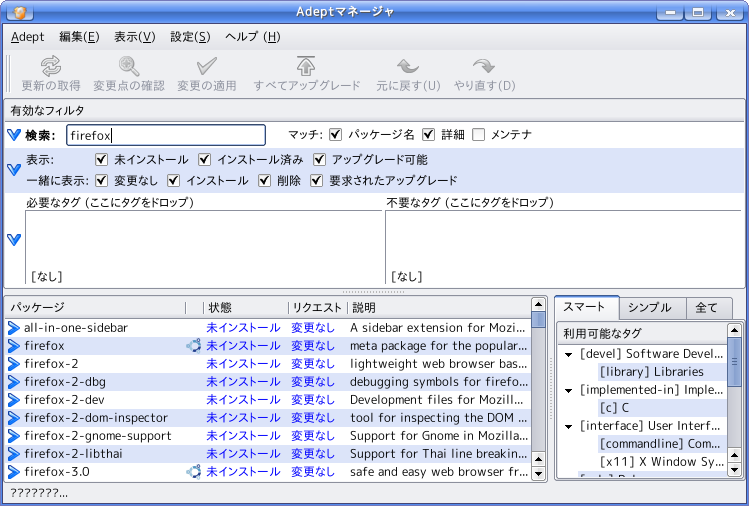Collapse the [interface] User Interf tag group

[x=568, y=427]
